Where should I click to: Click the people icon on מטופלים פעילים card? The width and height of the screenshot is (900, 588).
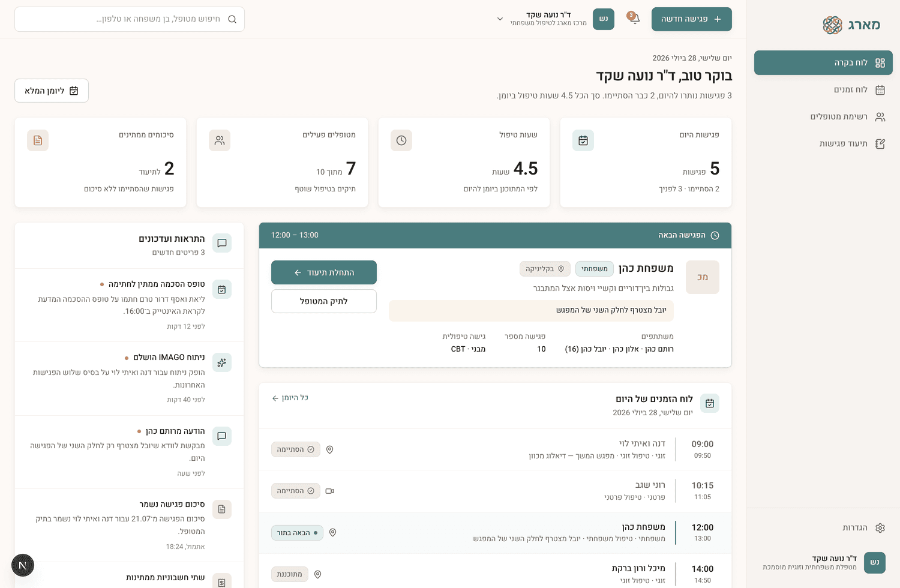tap(220, 140)
